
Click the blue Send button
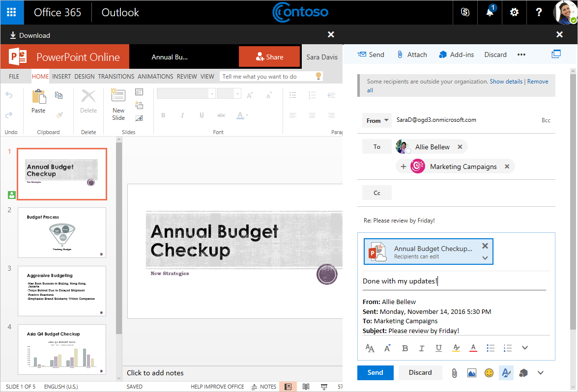[375, 372]
